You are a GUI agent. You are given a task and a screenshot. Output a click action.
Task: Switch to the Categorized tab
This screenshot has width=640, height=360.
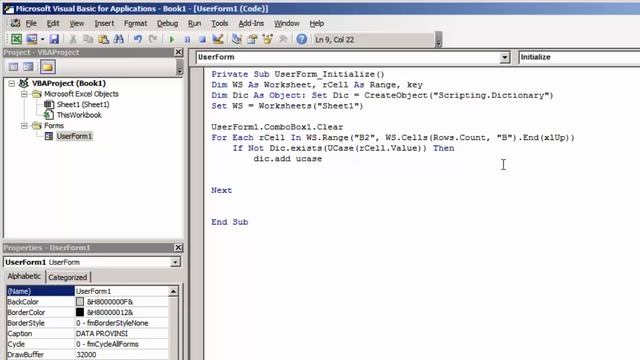67,277
